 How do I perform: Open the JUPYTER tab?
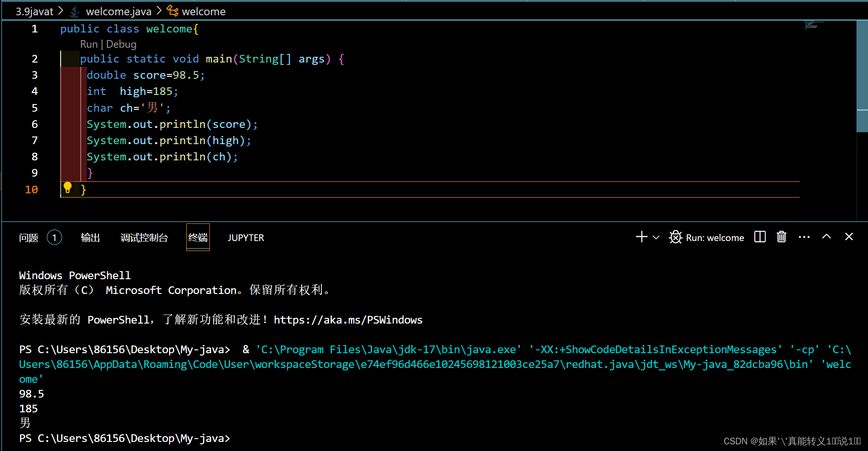pos(246,238)
